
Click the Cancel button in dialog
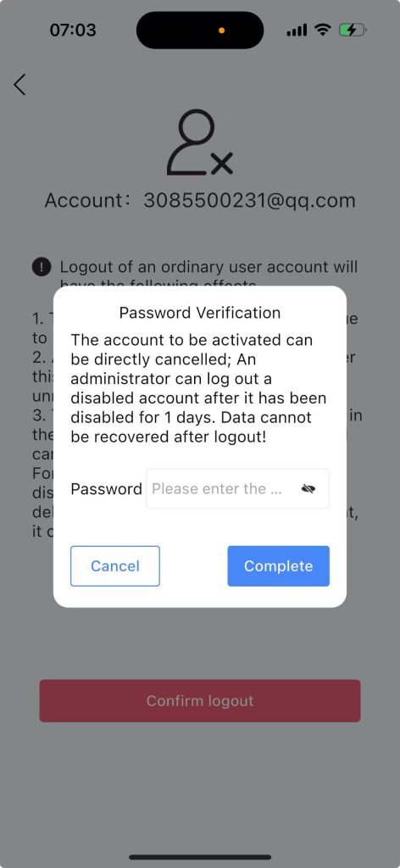[x=115, y=565]
